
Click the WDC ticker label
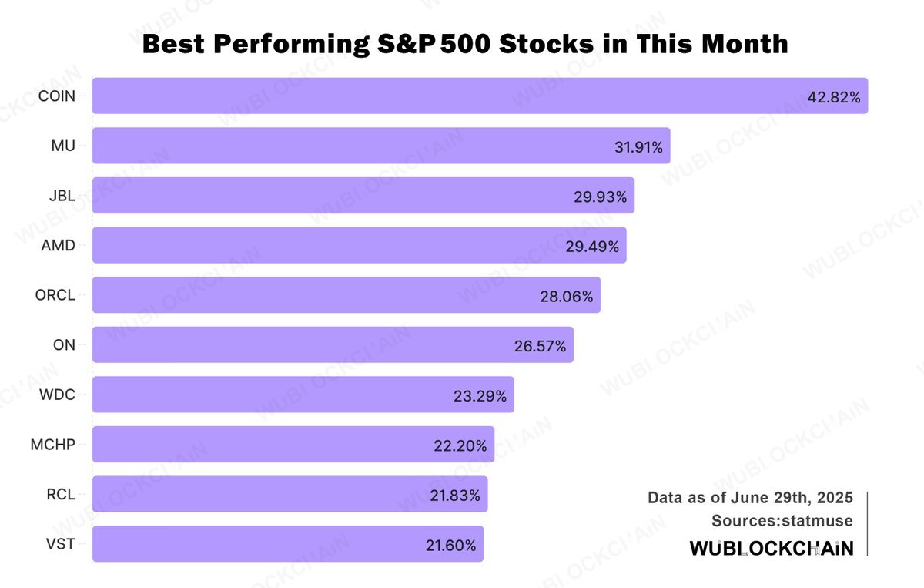(x=58, y=395)
